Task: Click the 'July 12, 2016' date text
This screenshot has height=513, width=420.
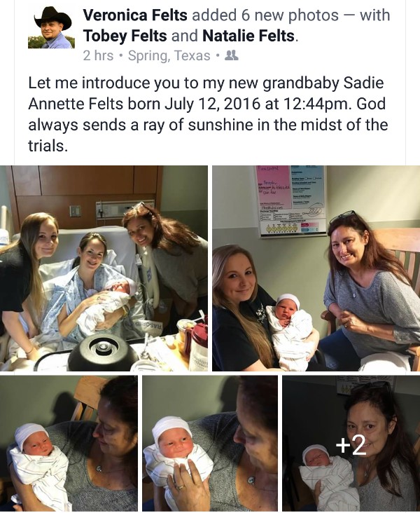Action: (x=212, y=104)
